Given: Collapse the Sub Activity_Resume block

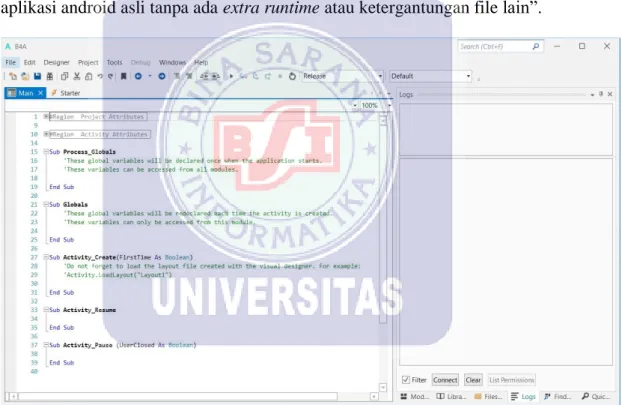Looking at the screenshot, I should point(46,310).
